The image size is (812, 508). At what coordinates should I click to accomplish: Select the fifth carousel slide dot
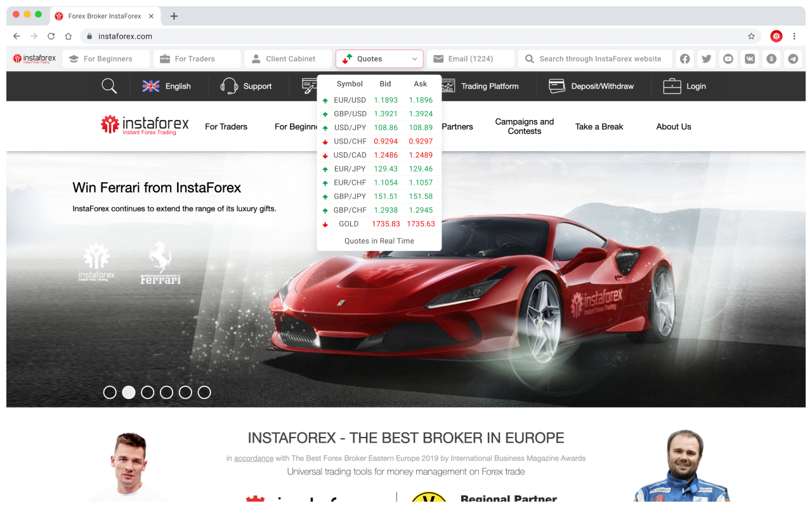(x=185, y=392)
